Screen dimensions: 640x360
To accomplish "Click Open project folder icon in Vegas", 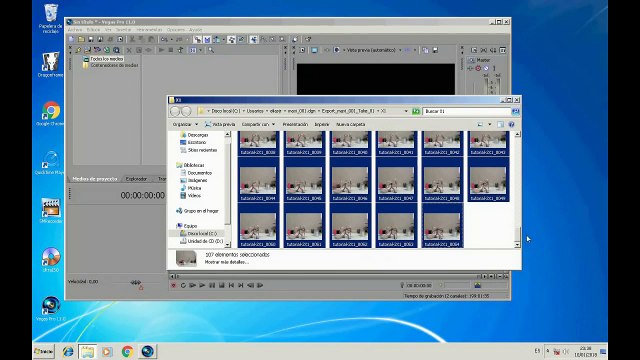I will (81, 39).
